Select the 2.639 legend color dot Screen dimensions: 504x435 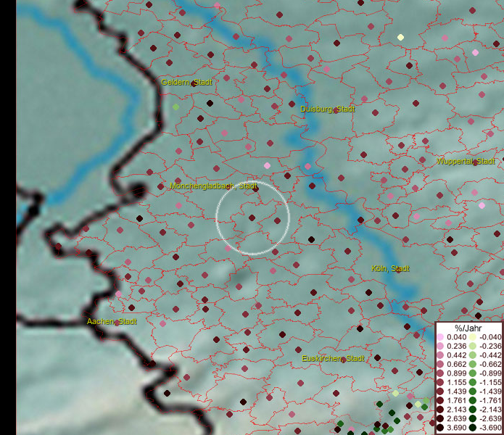(x=440, y=418)
